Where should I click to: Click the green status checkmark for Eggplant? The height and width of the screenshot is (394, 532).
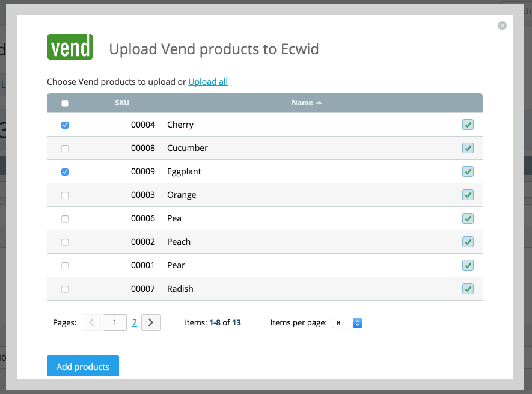click(468, 171)
